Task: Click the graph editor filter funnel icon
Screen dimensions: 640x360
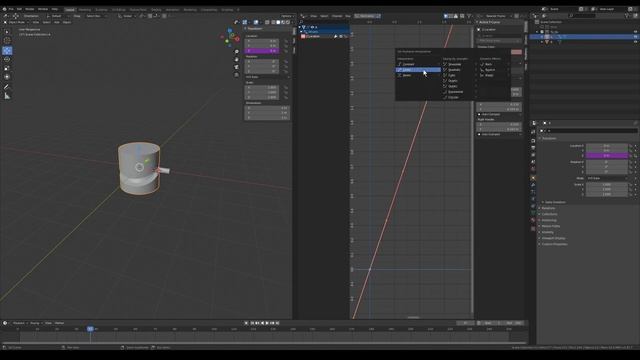Action: (x=469, y=16)
